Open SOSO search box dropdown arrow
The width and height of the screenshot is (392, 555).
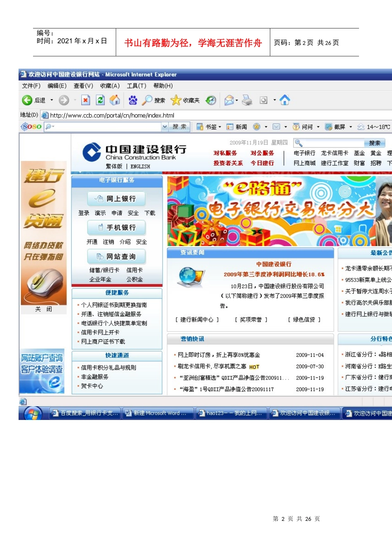(x=165, y=127)
